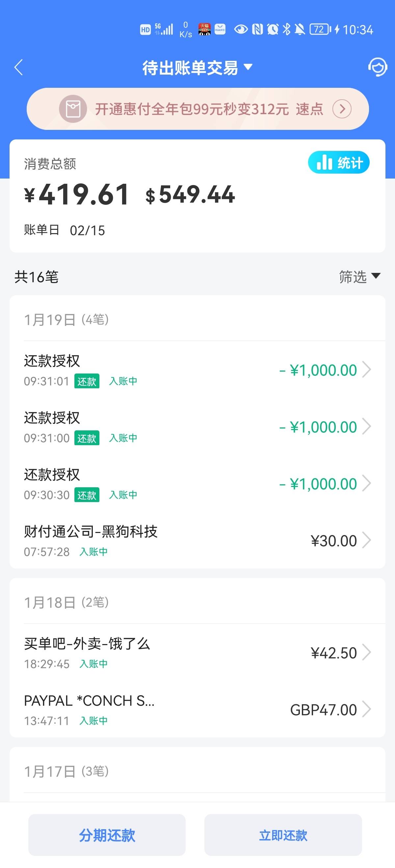Tap the gift box promo icon
395x868 pixels.
point(73,109)
